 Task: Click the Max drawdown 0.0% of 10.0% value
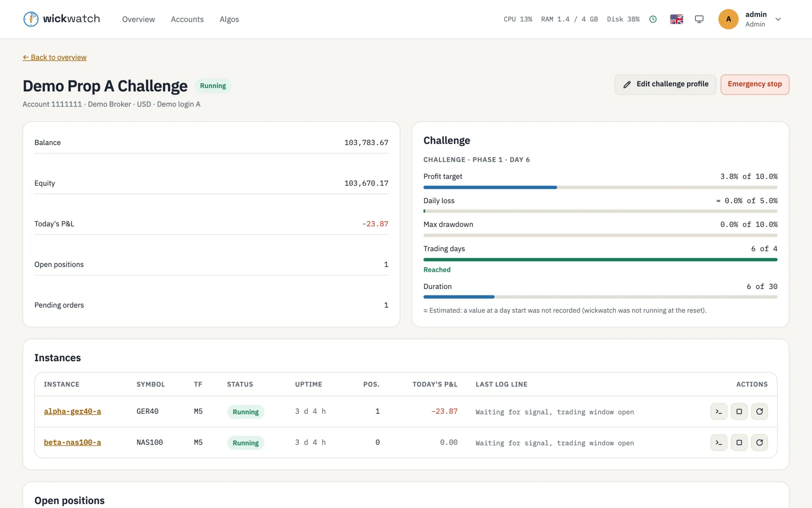pos(749,224)
